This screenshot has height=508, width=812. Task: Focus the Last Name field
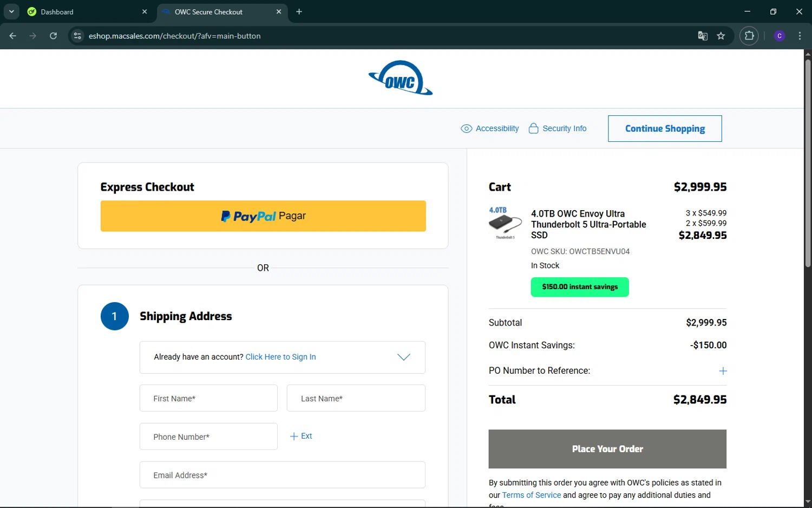tap(356, 398)
